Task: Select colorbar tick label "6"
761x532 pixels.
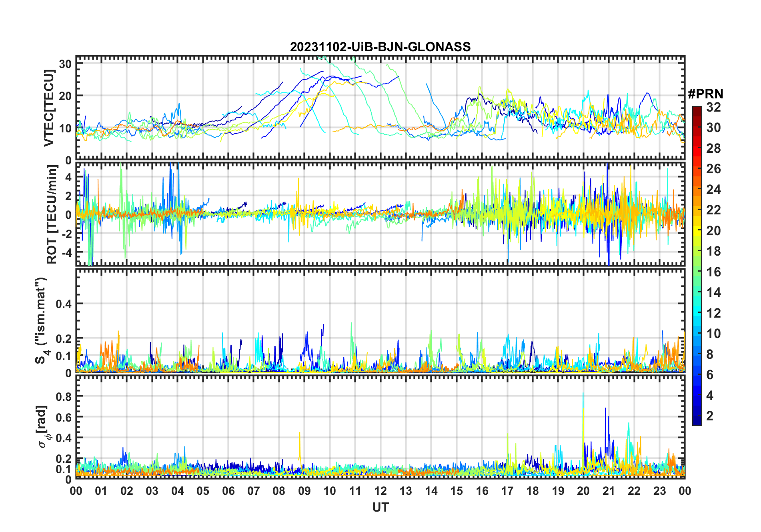Action: 710,375
